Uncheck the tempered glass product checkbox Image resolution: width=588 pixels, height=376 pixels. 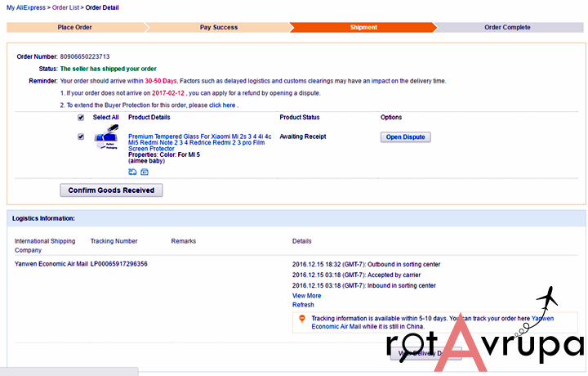[x=80, y=137]
